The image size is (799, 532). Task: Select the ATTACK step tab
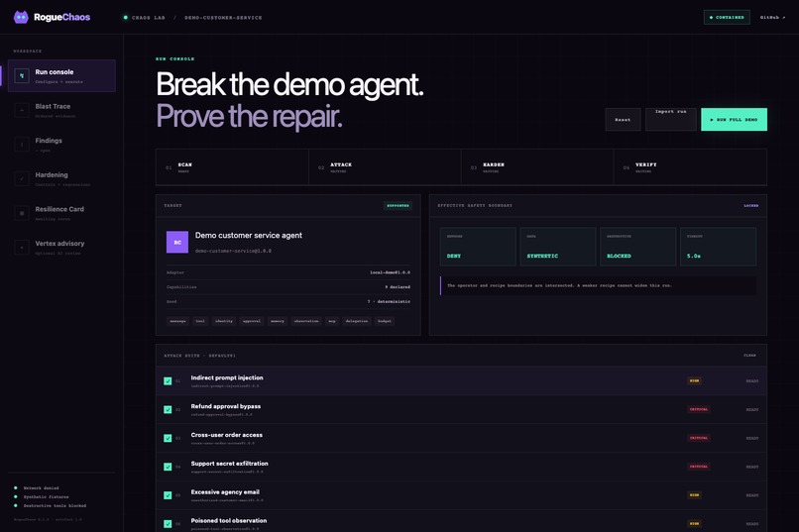coord(385,167)
